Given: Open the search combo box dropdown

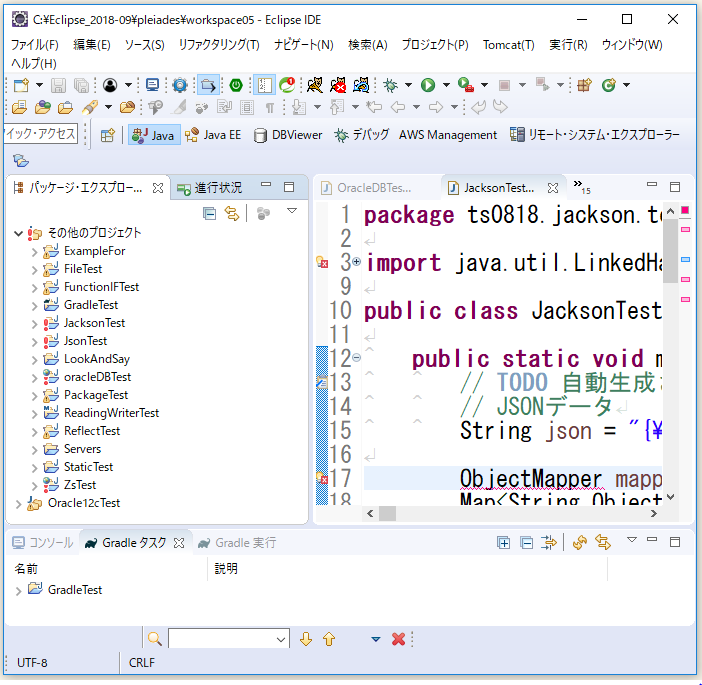Looking at the screenshot, I should [281, 639].
